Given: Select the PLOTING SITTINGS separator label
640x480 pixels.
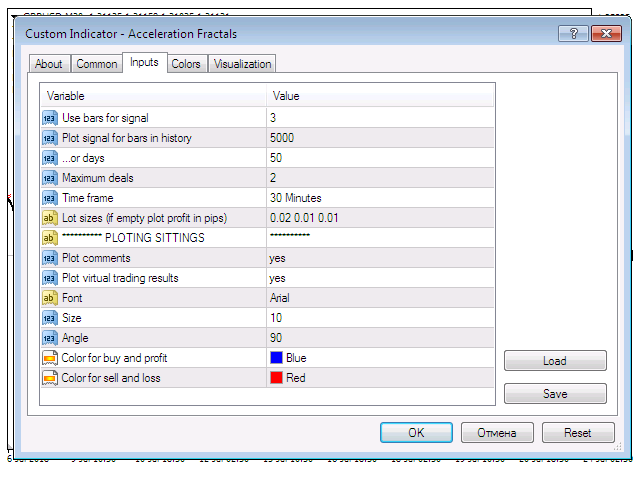Looking at the screenshot, I should pos(133,238).
